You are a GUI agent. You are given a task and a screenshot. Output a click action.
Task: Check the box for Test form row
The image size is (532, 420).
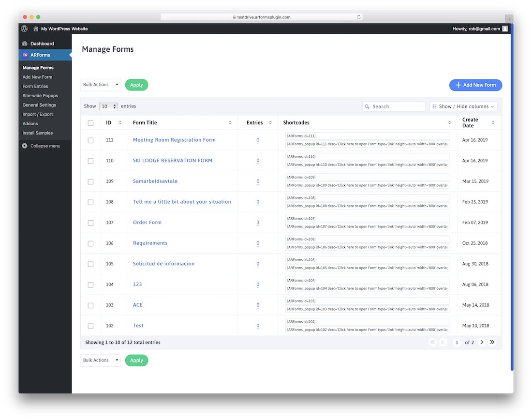(90, 326)
